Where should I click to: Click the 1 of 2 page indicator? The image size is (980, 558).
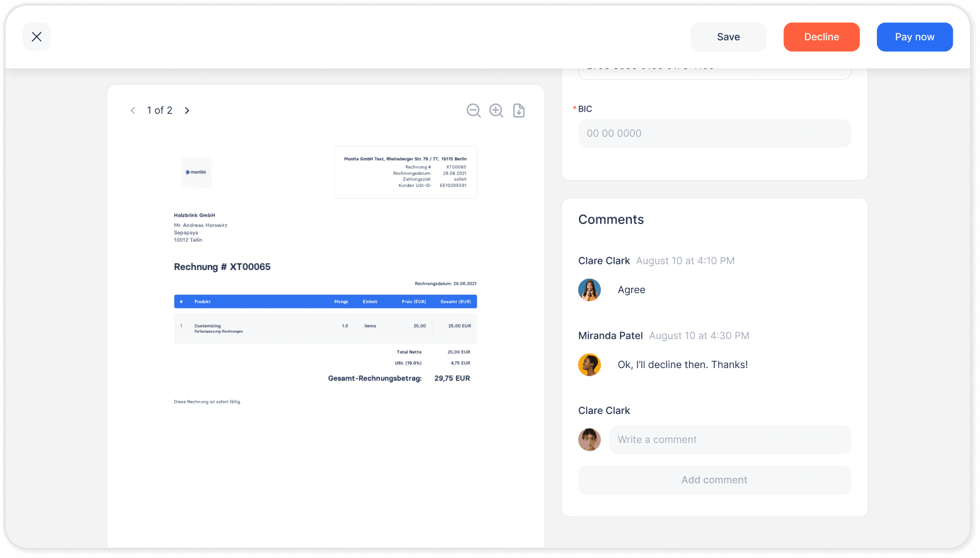coord(160,110)
